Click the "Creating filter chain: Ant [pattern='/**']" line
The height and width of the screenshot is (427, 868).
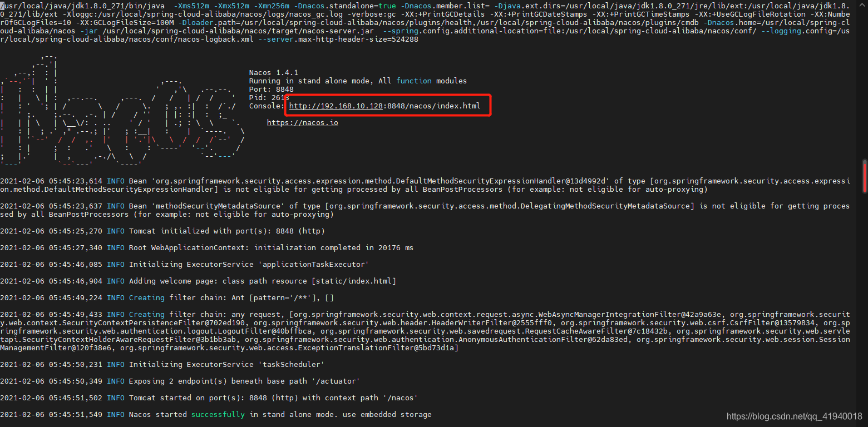coord(166,297)
